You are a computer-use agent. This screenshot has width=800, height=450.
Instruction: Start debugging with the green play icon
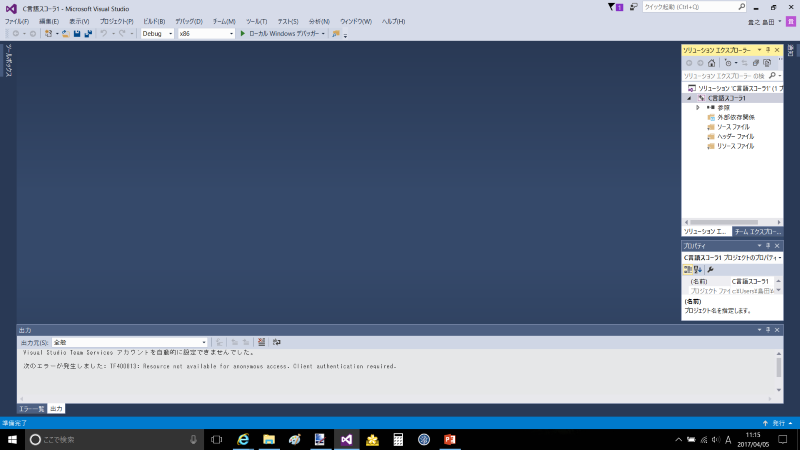243,34
